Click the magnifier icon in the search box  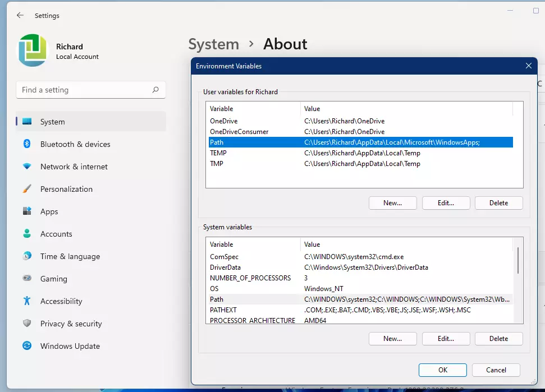pos(155,90)
